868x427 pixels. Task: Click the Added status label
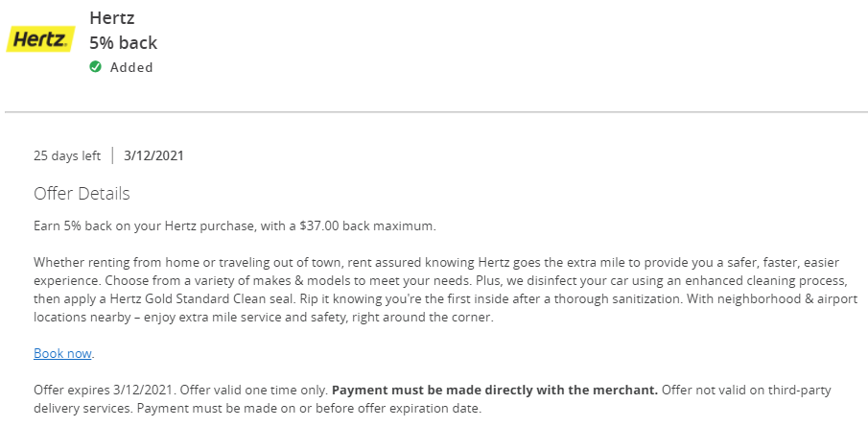pyautogui.click(x=131, y=67)
